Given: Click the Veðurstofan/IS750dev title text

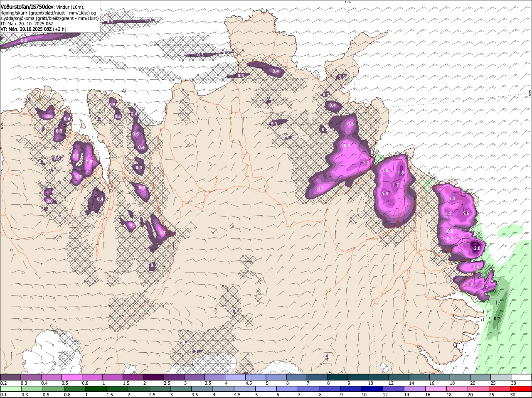Looking at the screenshot, I should click(27, 7).
